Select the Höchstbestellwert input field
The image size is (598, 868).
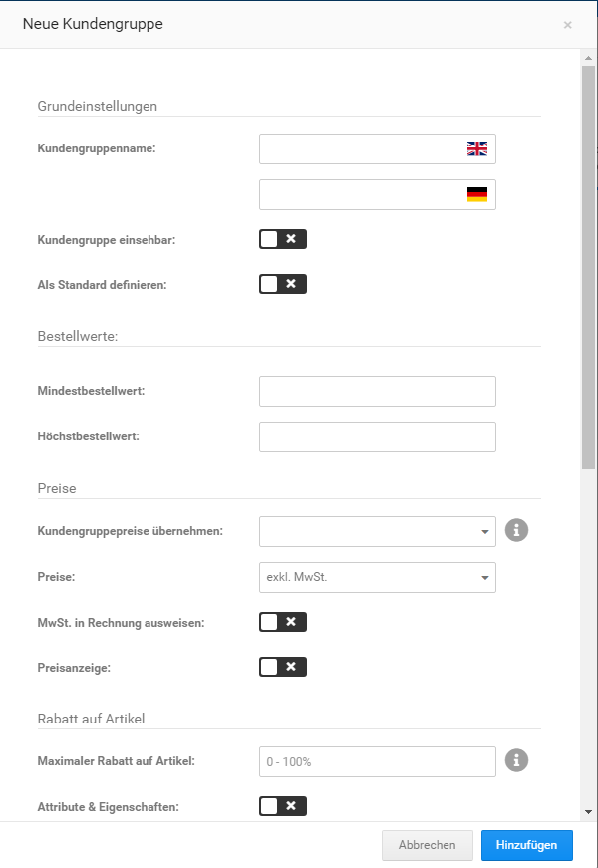tap(377, 436)
